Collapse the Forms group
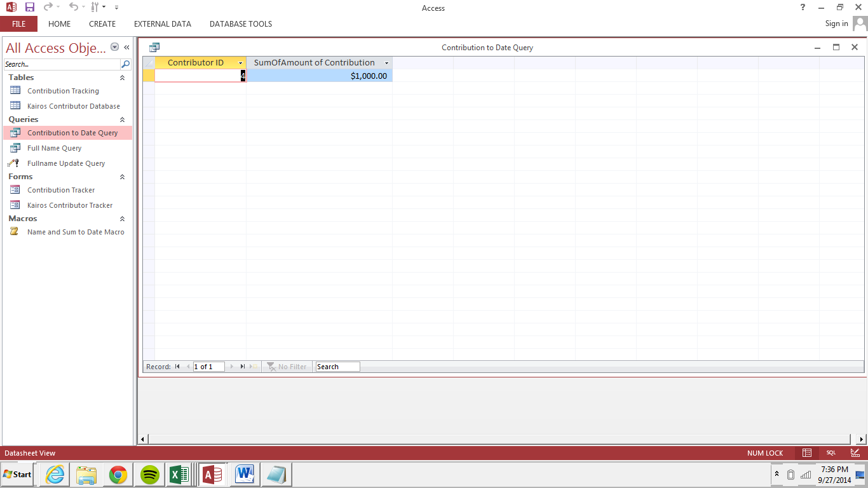The image size is (868, 488). [122, 177]
